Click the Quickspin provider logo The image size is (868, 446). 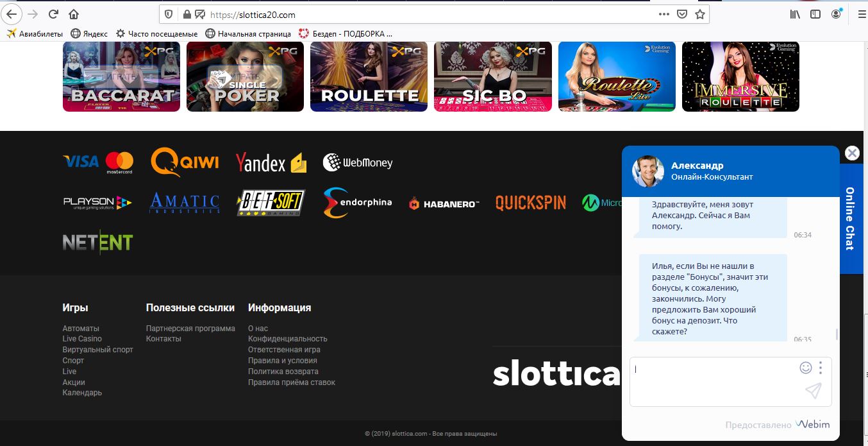coord(531,203)
